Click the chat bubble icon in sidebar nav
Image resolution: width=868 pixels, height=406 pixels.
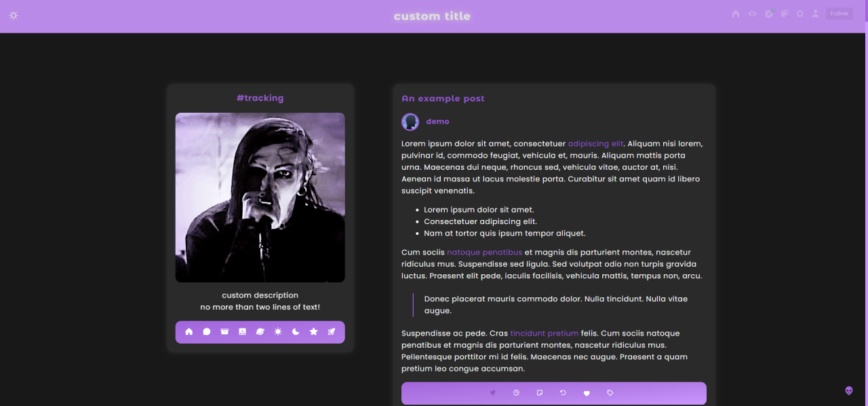coord(207,332)
